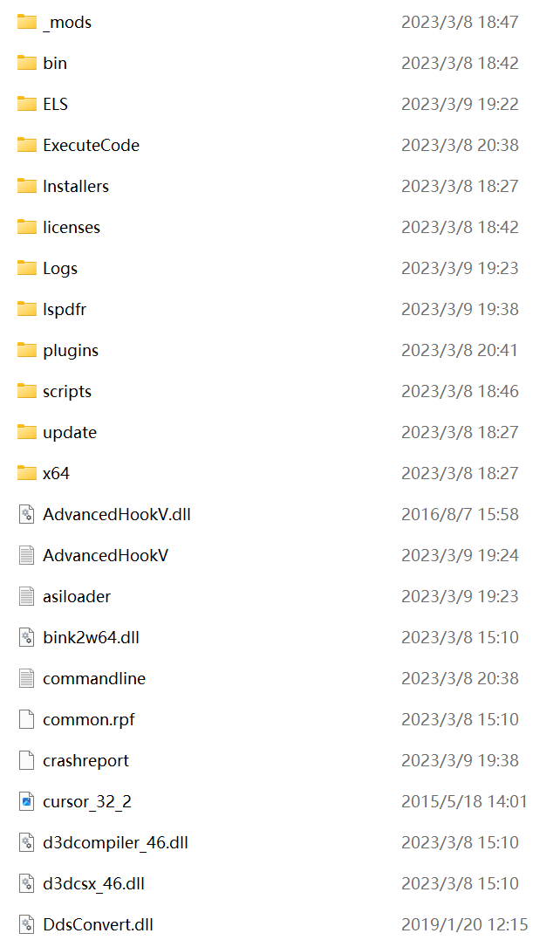The height and width of the screenshot is (940, 560).
Task: Select the commandline file name
Action: 94,679
